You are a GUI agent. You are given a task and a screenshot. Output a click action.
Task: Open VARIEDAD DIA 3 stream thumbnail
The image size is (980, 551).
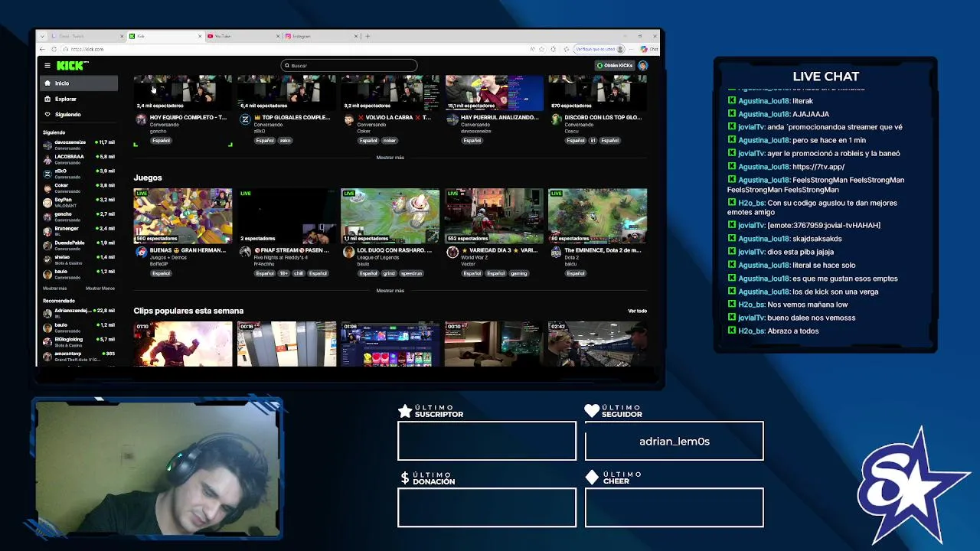coord(494,216)
